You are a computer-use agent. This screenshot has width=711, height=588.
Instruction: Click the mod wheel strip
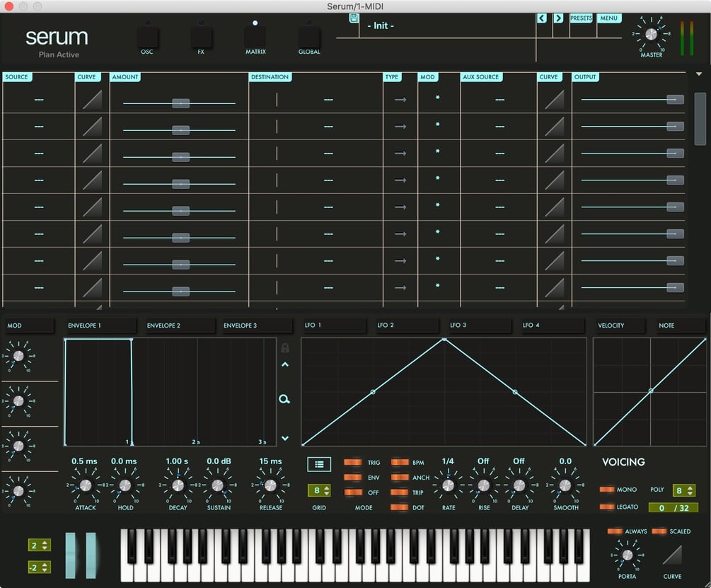(91, 555)
